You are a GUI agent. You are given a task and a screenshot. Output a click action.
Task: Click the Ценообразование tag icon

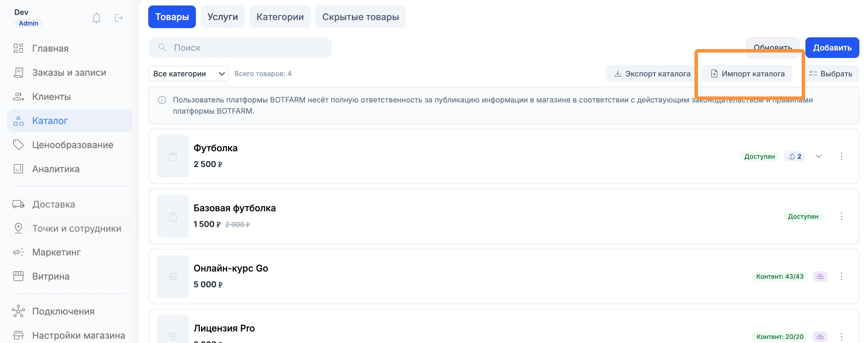click(x=18, y=145)
